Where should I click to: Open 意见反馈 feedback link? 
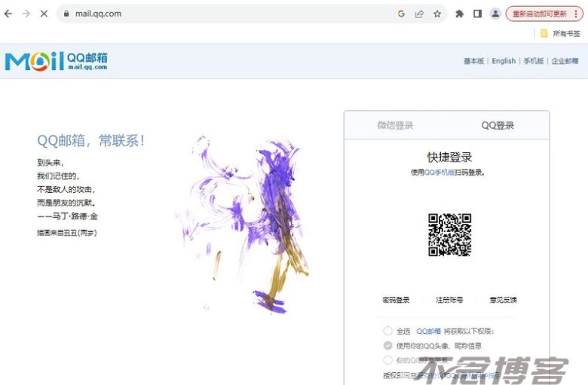coord(504,300)
